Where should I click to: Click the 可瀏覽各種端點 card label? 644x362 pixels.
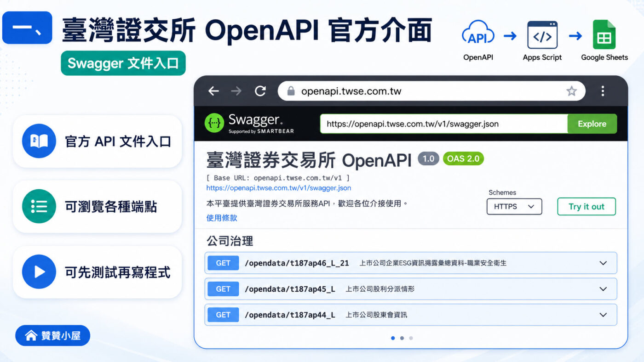point(111,207)
